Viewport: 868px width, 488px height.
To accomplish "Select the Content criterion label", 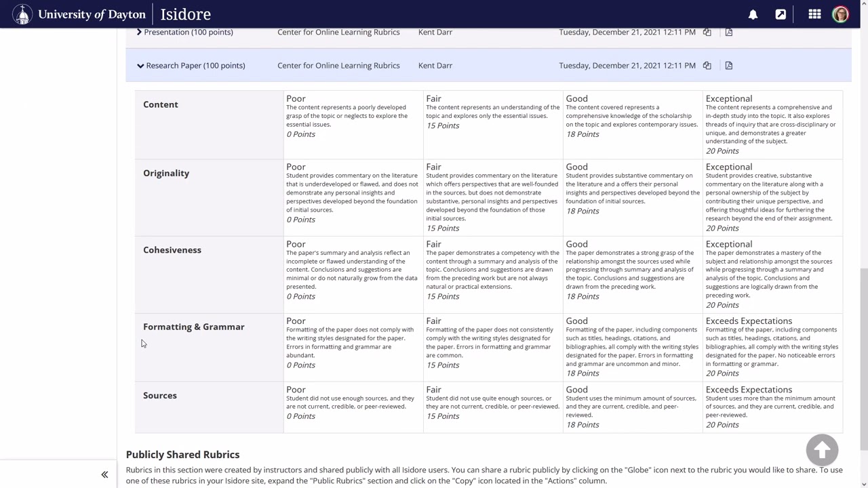I will click(x=161, y=104).
